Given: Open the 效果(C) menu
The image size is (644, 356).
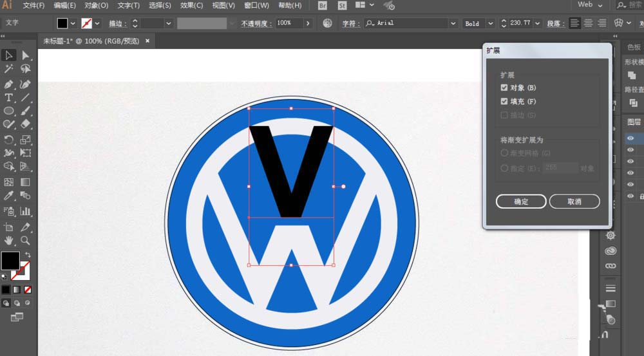Looking at the screenshot, I should (191, 6).
